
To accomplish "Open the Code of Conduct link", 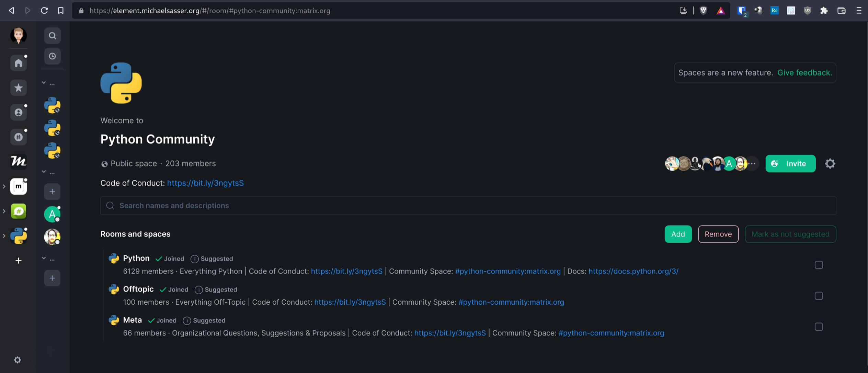I will (x=205, y=183).
